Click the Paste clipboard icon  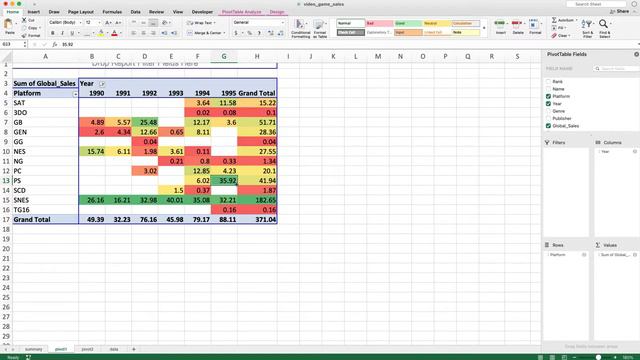pyautogui.click(x=9, y=25)
